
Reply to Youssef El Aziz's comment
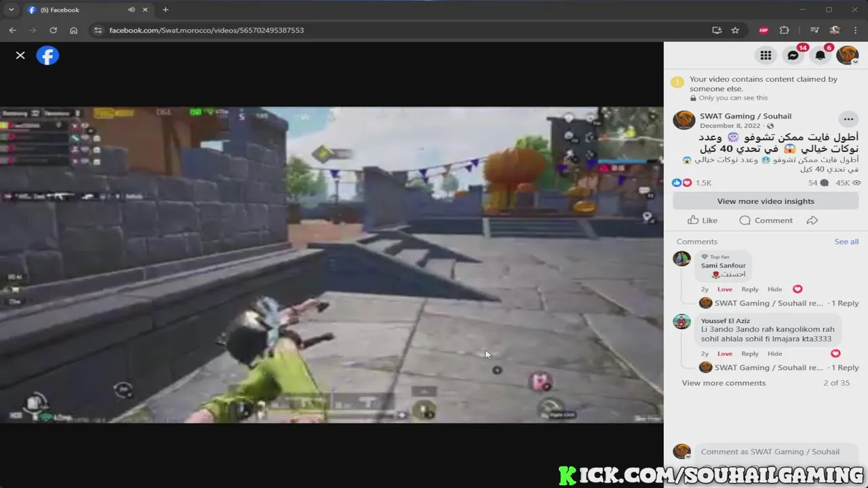750,354
